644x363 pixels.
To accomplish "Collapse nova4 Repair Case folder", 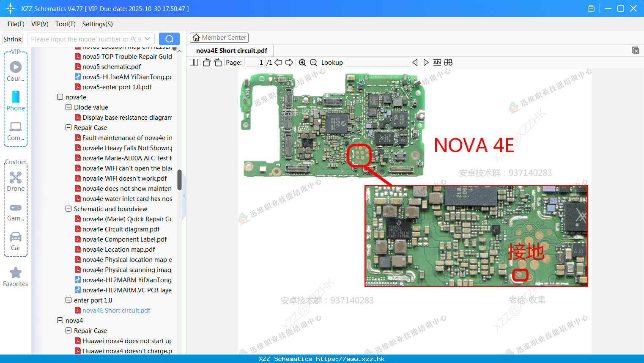I will pyautogui.click(x=69, y=331).
